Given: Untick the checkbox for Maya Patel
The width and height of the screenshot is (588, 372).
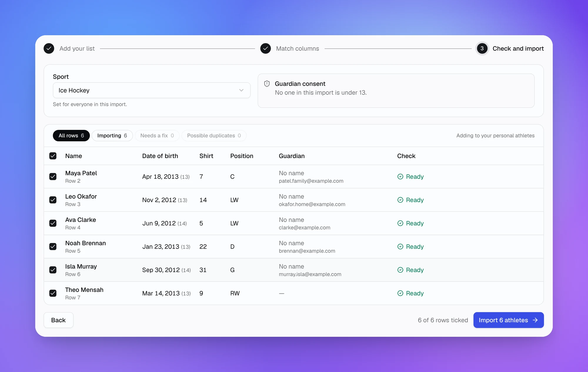Looking at the screenshot, I should pos(53,177).
